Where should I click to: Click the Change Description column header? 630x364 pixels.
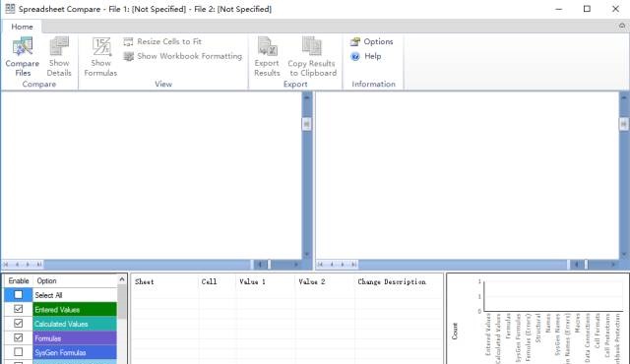click(x=399, y=281)
